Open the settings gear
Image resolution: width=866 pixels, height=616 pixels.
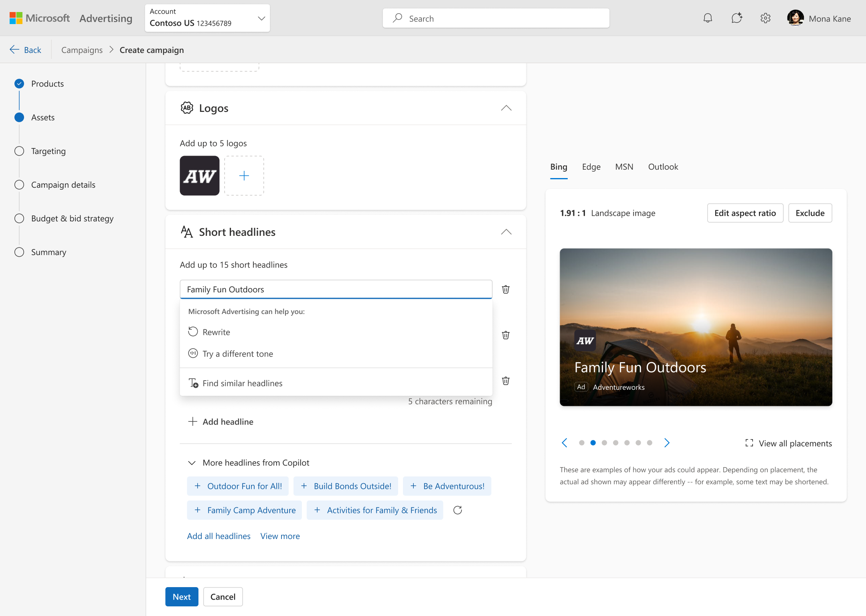tap(765, 18)
